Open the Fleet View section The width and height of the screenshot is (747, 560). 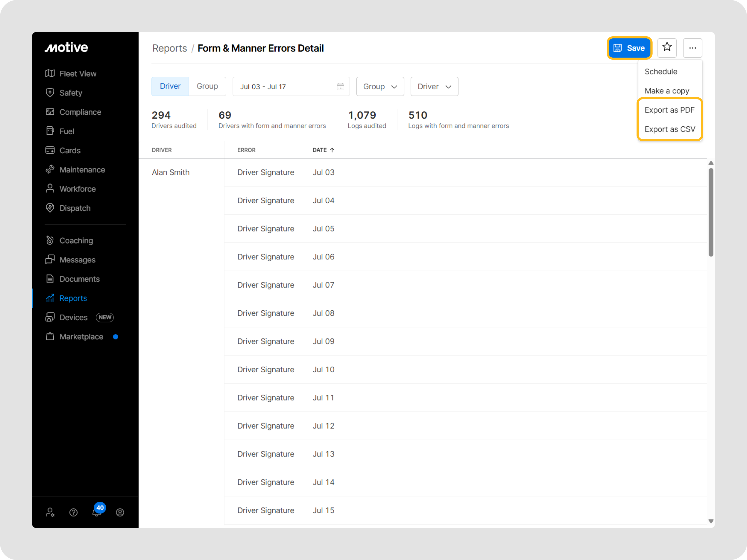click(78, 73)
